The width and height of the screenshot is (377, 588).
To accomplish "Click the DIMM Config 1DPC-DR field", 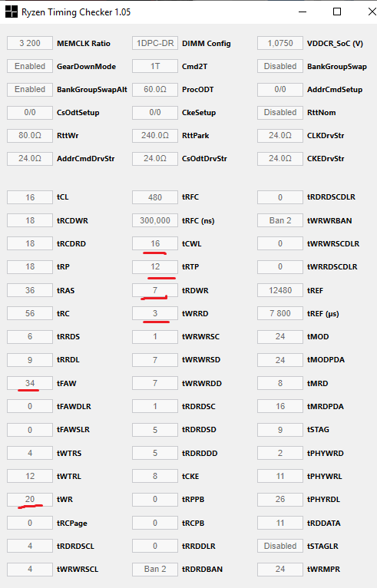I will 155,43.
